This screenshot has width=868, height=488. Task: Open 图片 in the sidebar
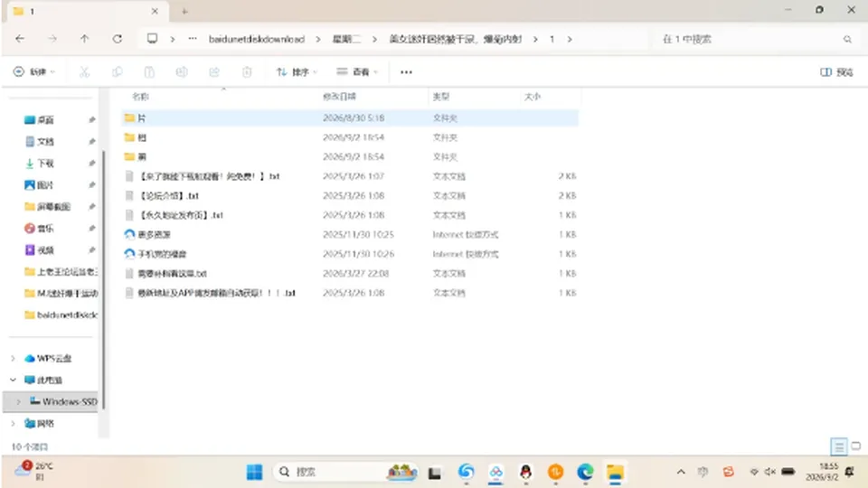pos(45,184)
